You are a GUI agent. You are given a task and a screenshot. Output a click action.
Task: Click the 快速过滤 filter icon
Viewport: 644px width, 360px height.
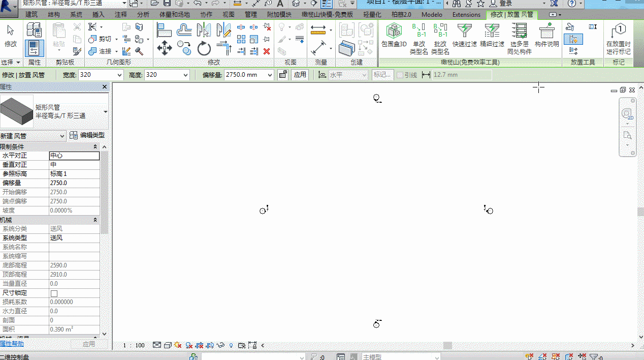(x=465, y=36)
